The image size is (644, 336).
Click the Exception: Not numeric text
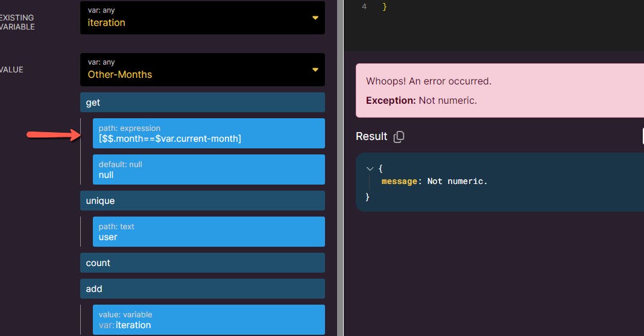coord(421,101)
